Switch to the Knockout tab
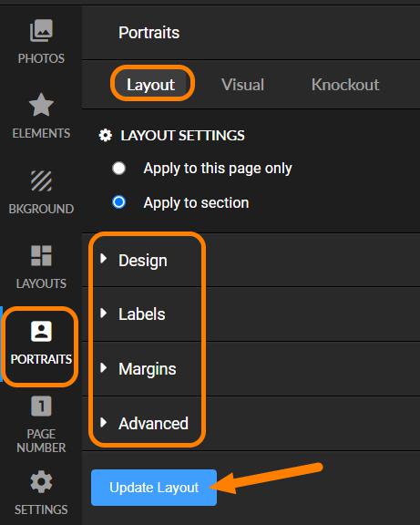 tap(345, 85)
